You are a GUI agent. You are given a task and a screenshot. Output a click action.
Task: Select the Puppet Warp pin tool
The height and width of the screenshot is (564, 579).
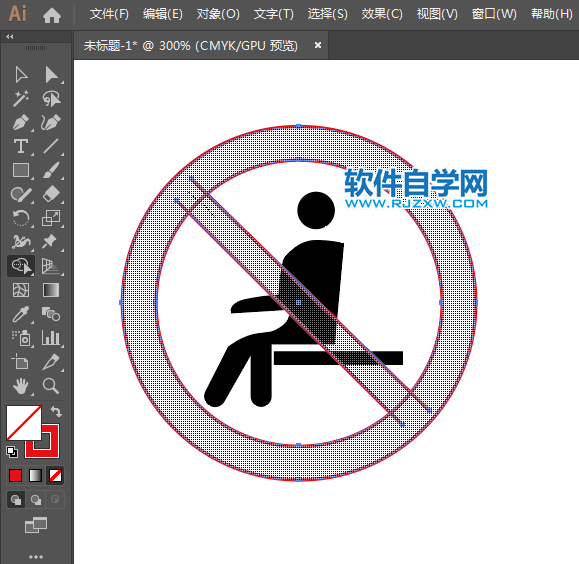[x=49, y=242]
